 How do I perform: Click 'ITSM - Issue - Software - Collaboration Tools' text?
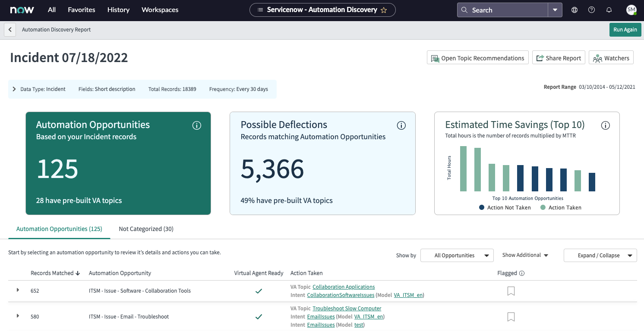[140, 291]
